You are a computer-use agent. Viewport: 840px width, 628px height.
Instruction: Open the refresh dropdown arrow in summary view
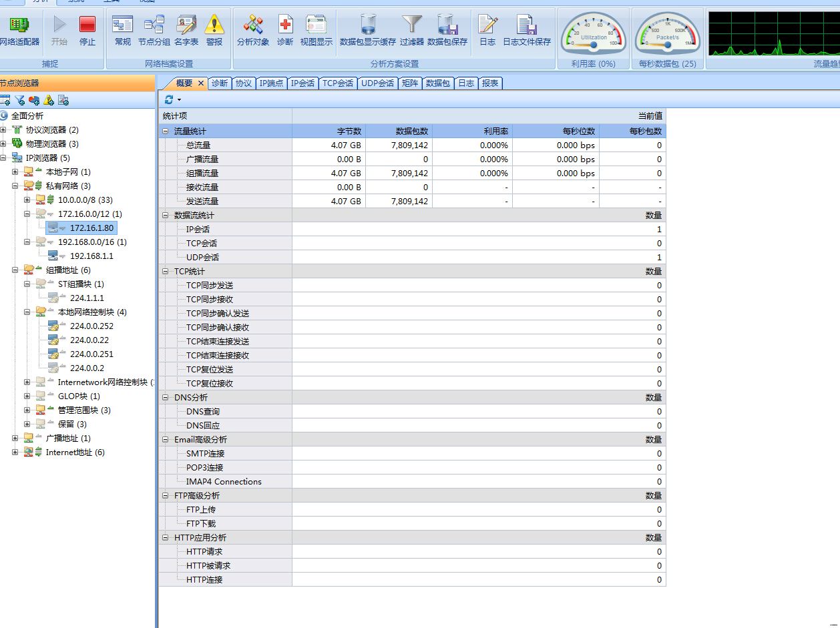pyautogui.click(x=179, y=100)
